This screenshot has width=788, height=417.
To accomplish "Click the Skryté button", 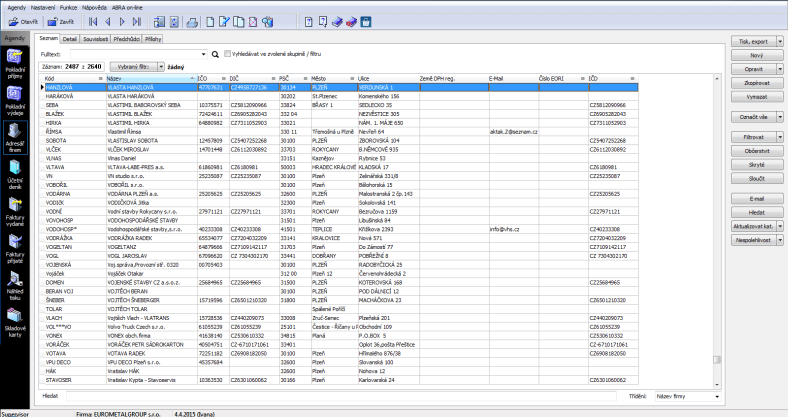I will 757,165.
